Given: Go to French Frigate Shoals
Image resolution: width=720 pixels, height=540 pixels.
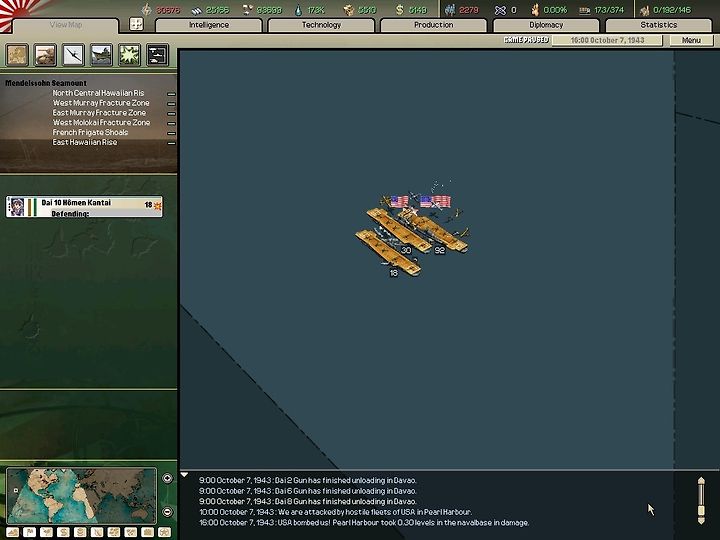Looking at the screenshot, I should (90, 132).
